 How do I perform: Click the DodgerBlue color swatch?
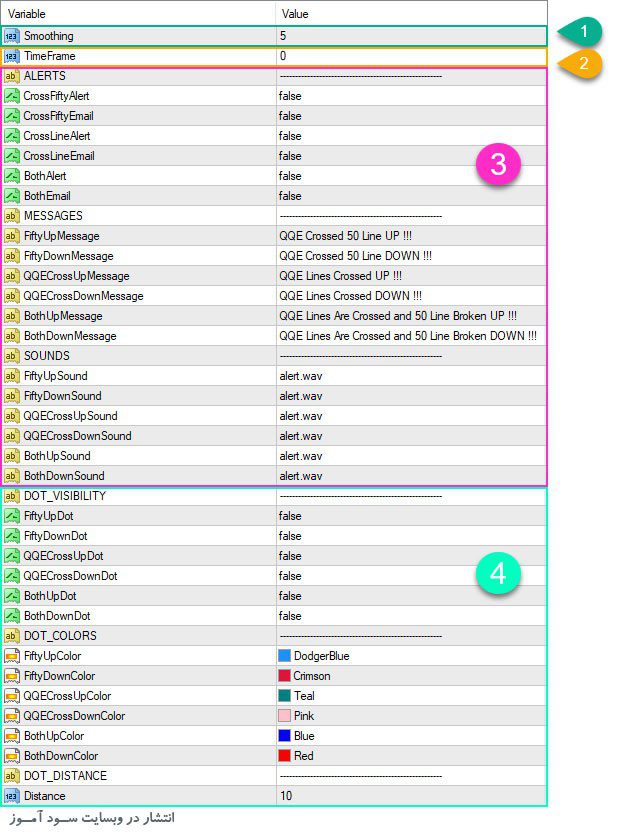point(284,656)
